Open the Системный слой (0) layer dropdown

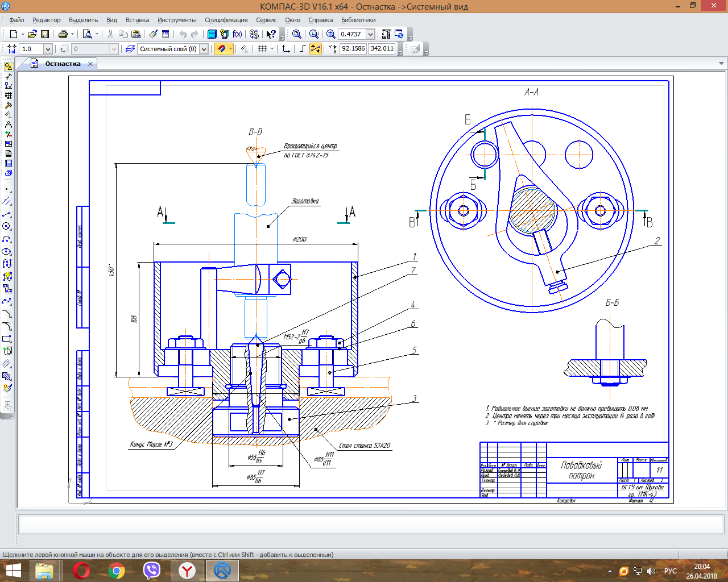pos(204,49)
